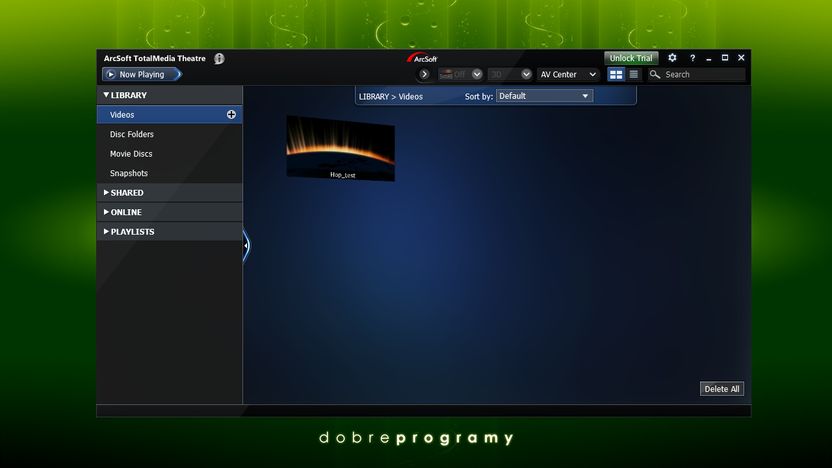Select Disc Folders
This screenshot has width=832, height=468.
132,134
